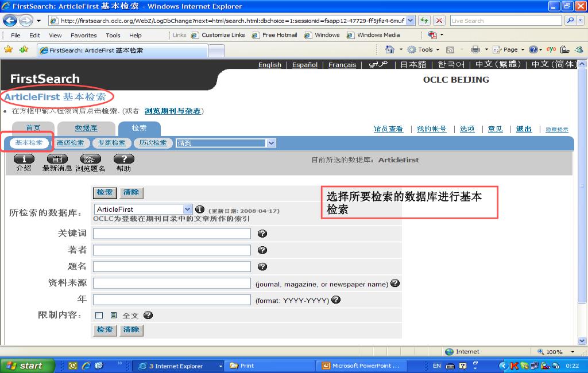Click the browser Forward arrow button
Viewport: 588px width, 373px height.
click(26, 20)
